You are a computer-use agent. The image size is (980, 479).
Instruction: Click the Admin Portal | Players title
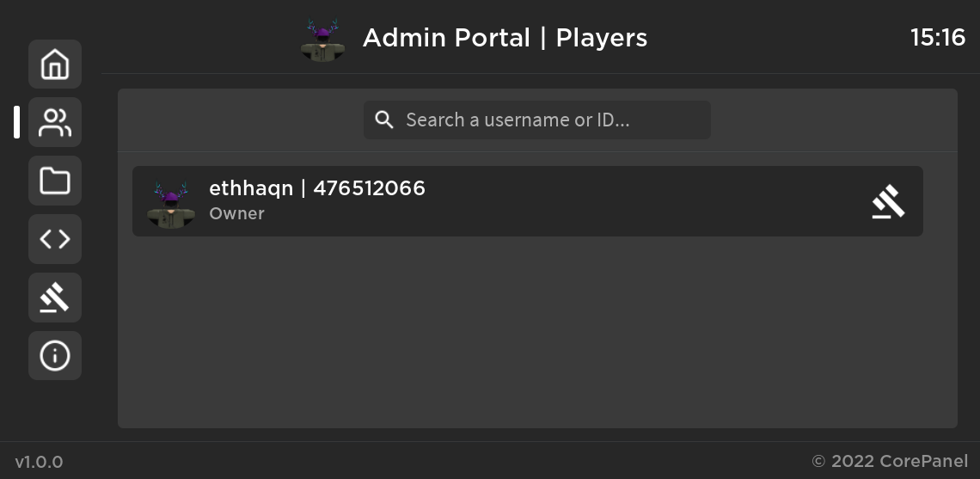click(x=505, y=38)
